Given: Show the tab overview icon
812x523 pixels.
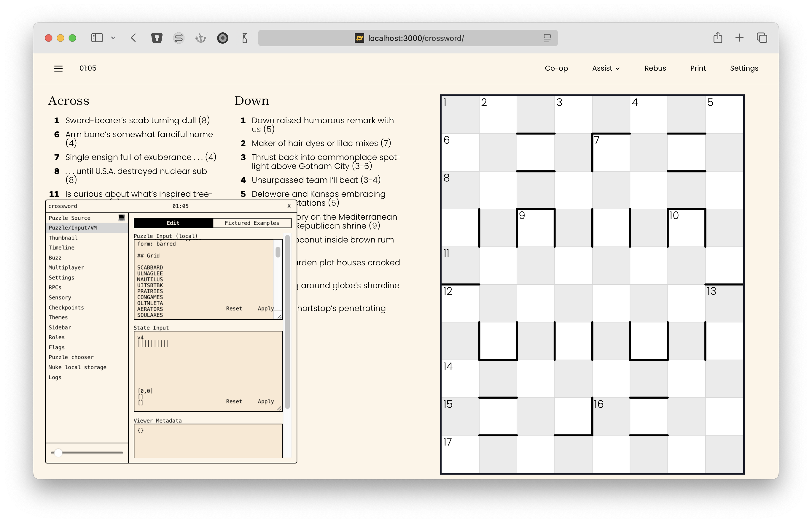Looking at the screenshot, I should coord(762,38).
